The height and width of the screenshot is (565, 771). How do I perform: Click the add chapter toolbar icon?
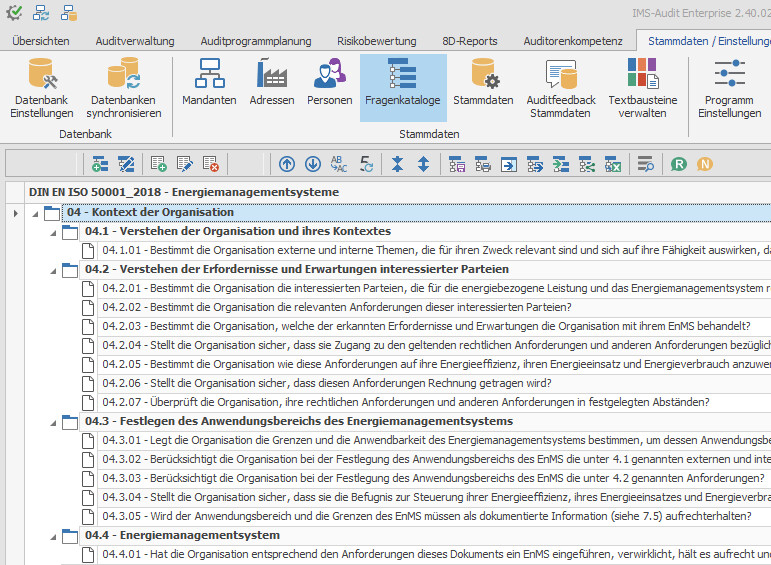(x=100, y=164)
